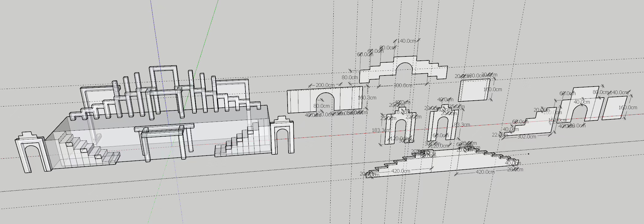Click the 200.0cm dimension label
Screen dimensions: 644x224
pyautogui.click(x=325, y=85)
